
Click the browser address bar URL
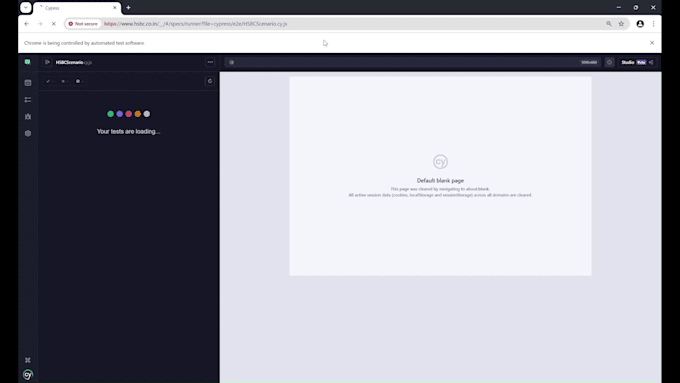196,24
